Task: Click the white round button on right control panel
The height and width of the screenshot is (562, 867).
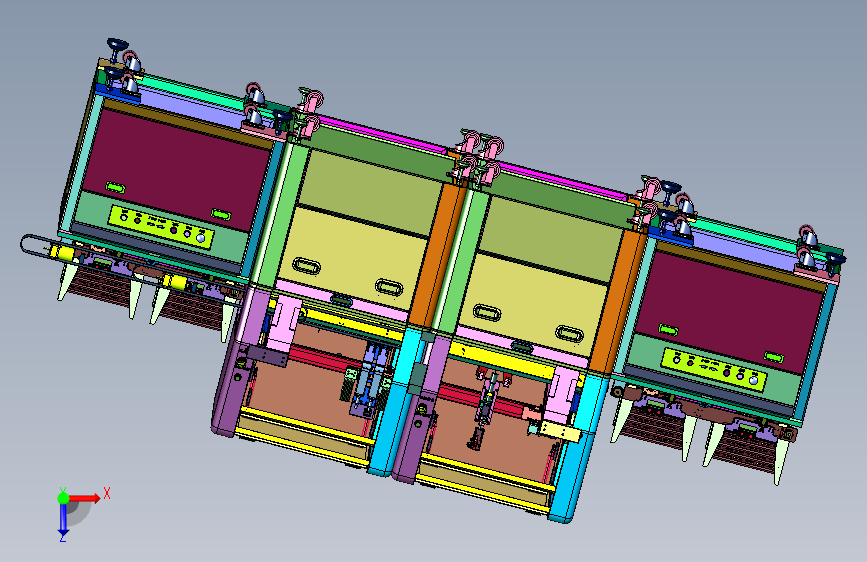Action: coord(753,381)
